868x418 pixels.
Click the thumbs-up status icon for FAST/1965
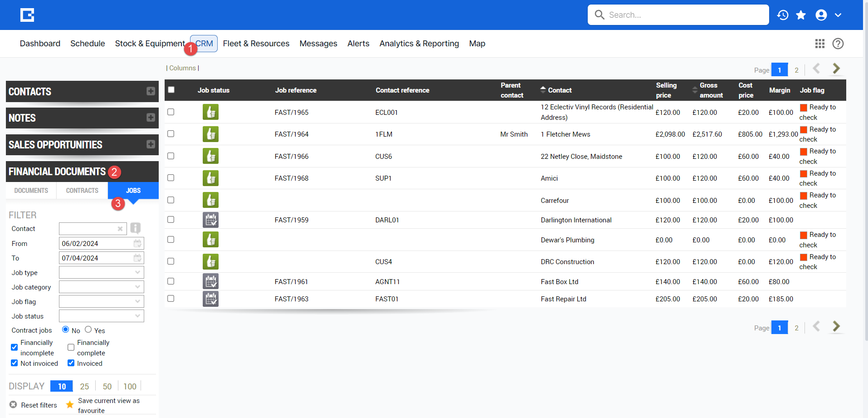pos(210,112)
